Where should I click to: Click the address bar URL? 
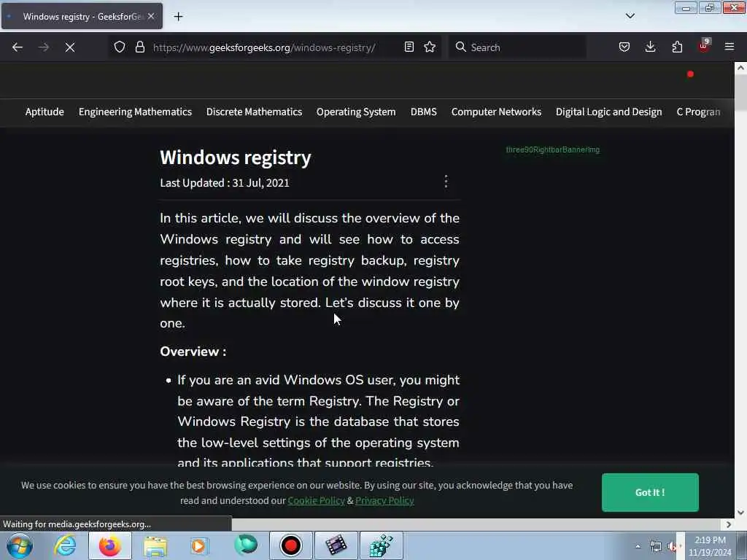tap(264, 47)
